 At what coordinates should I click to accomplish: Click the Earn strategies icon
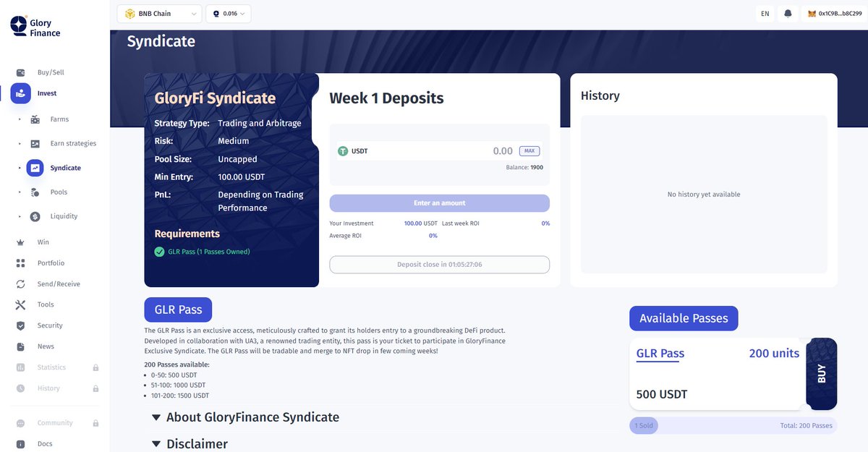pyautogui.click(x=35, y=144)
